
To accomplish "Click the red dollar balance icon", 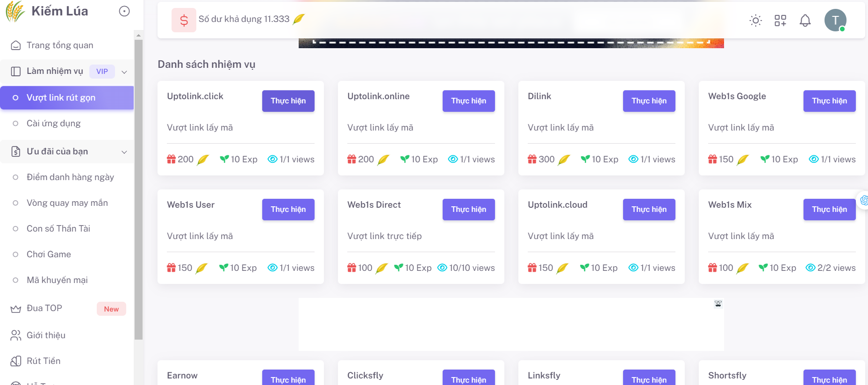I will coord(184,20).
